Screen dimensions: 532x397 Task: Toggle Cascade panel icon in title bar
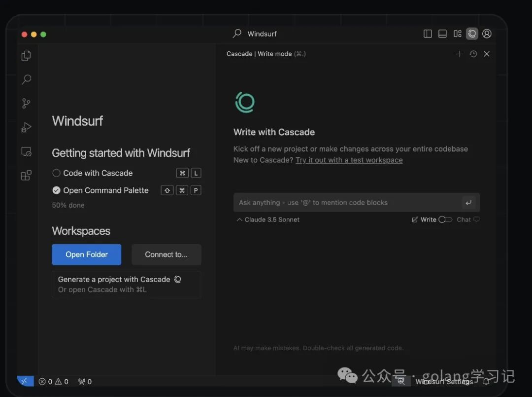[x=472, y=34]
